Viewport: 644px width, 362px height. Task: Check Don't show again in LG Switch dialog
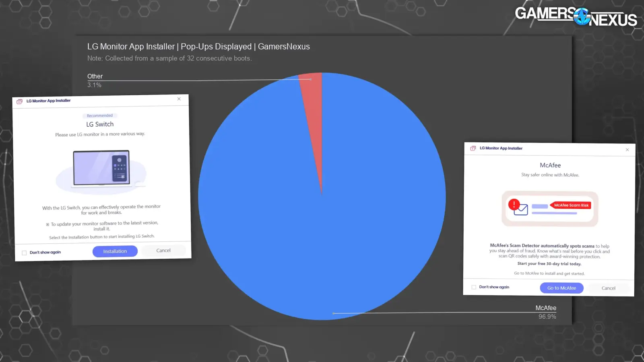point(24,253)
